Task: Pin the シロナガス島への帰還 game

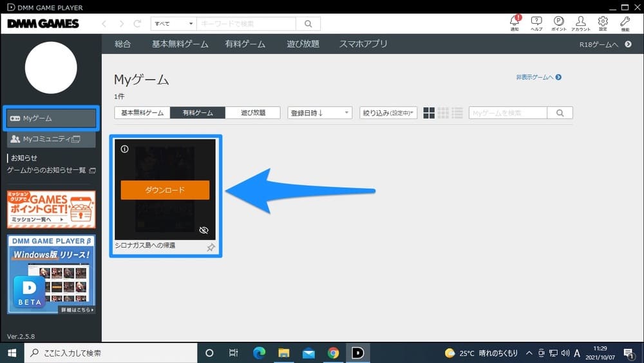Action: coord(211,248)
